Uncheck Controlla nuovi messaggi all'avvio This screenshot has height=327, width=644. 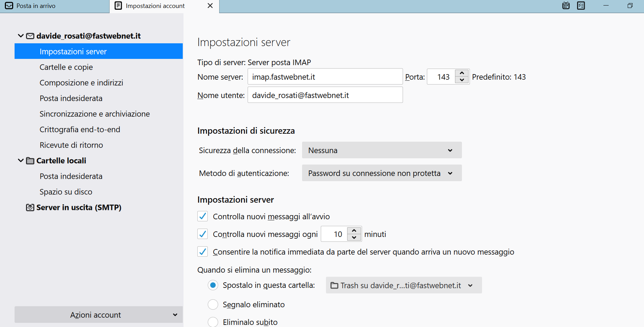(x=203, y=216)
